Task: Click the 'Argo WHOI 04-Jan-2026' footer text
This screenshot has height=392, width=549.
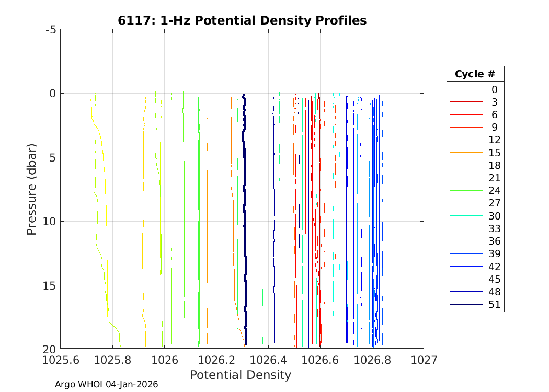Action: pos(107,384)
